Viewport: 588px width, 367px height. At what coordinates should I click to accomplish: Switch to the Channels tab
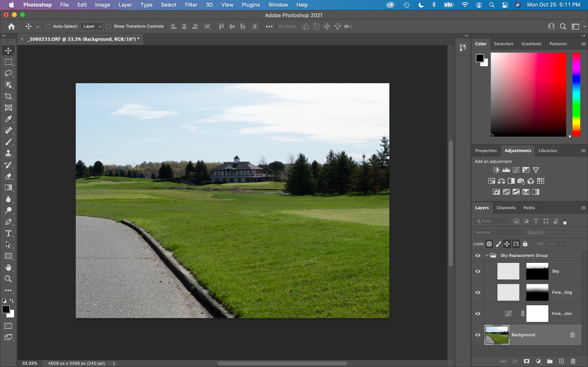click(x=506, y=208)
